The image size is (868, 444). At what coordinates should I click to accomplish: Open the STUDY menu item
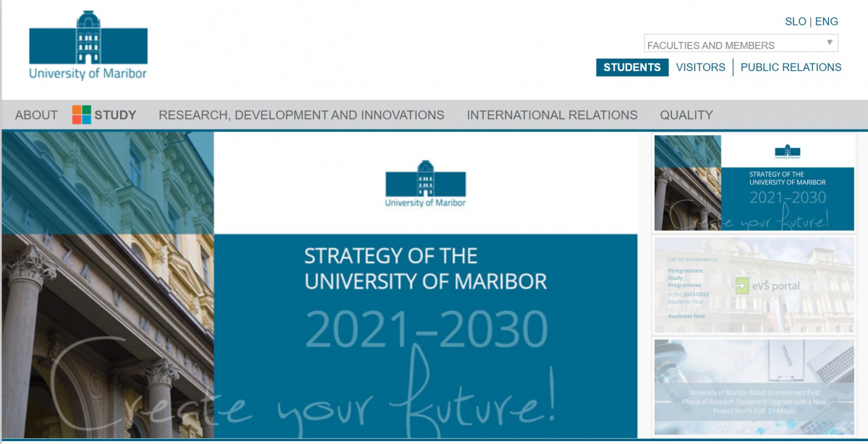[115, 115]
